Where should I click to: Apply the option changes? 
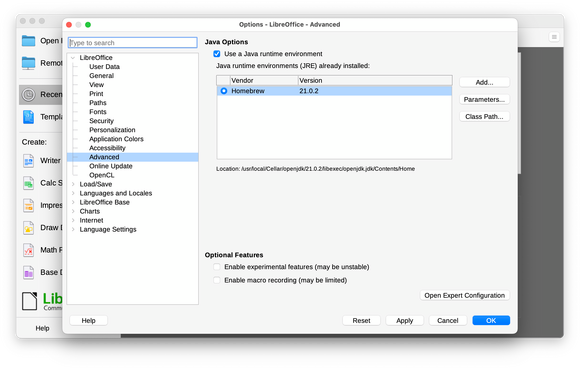405,321
